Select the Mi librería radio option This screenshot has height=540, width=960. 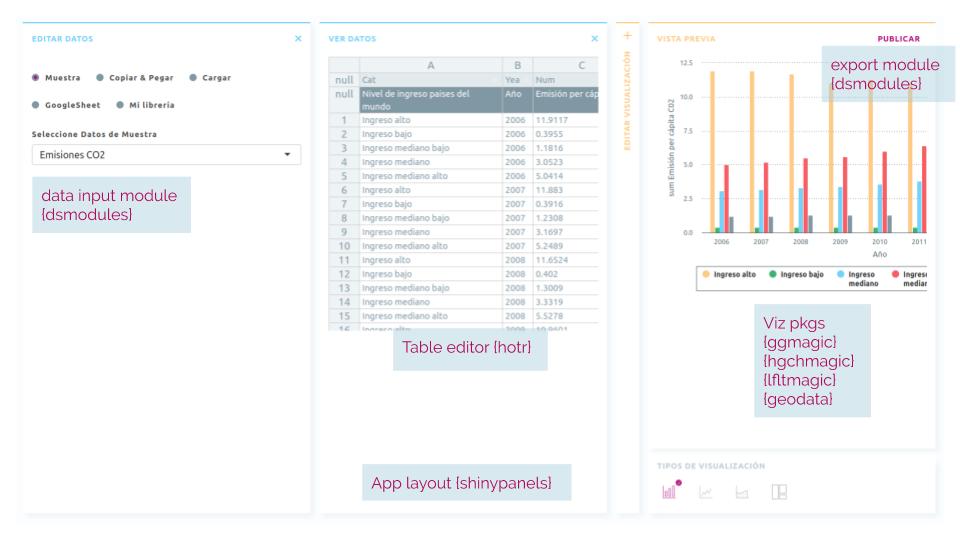click(x=121, y=105)
